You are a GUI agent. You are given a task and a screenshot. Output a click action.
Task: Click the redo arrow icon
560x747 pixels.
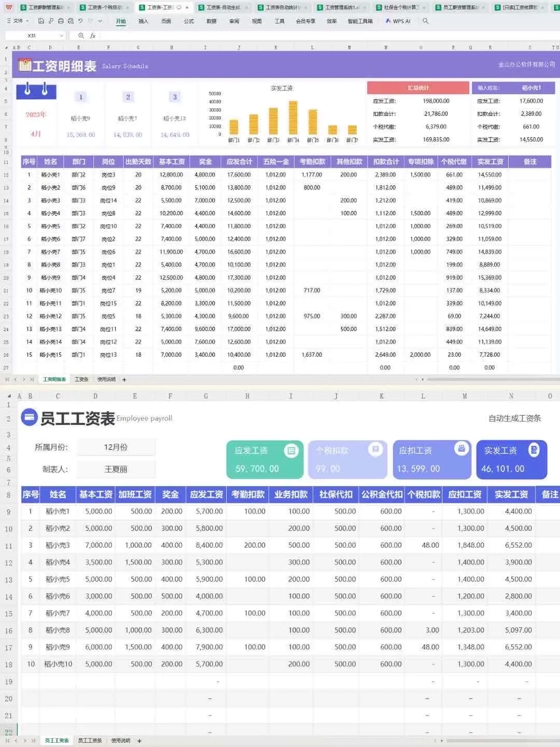pos(90,21)
